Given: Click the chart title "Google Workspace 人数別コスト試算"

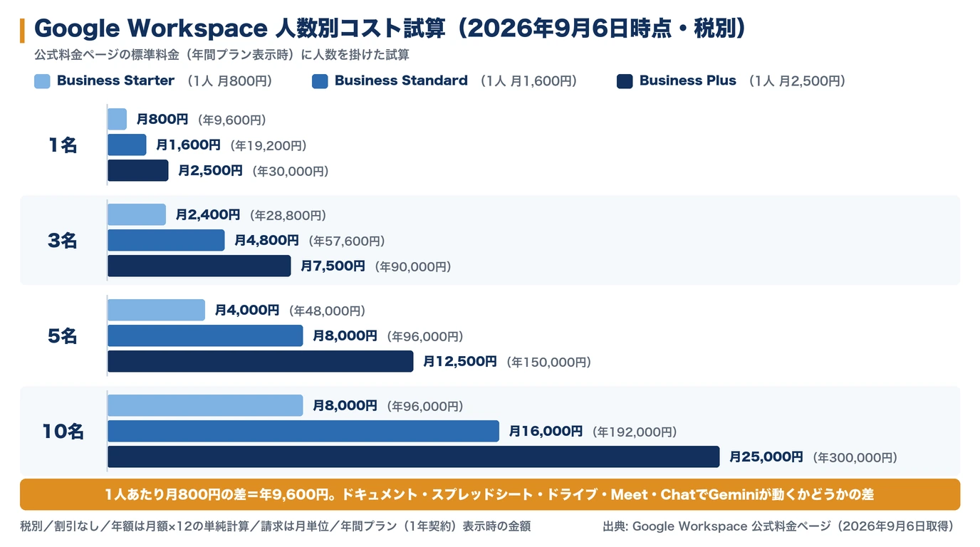Looking at the screenshot, I should 241,28.
